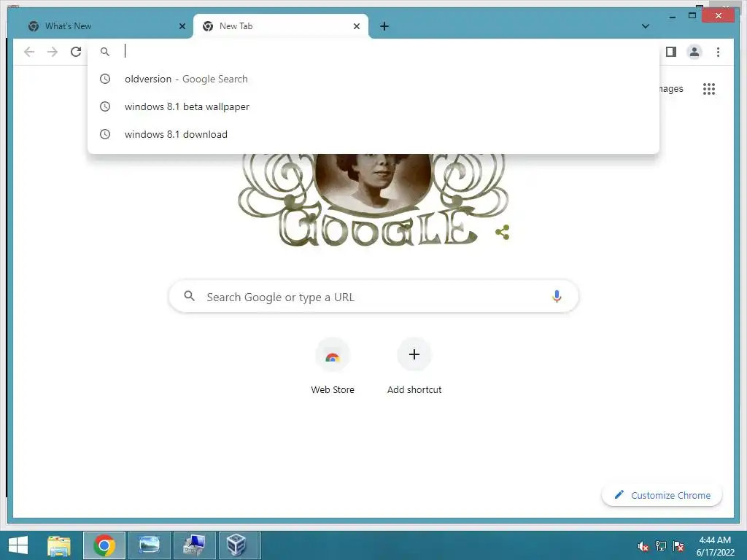Expand the tab search chevron
747x560 pixels.
[646, 26]
